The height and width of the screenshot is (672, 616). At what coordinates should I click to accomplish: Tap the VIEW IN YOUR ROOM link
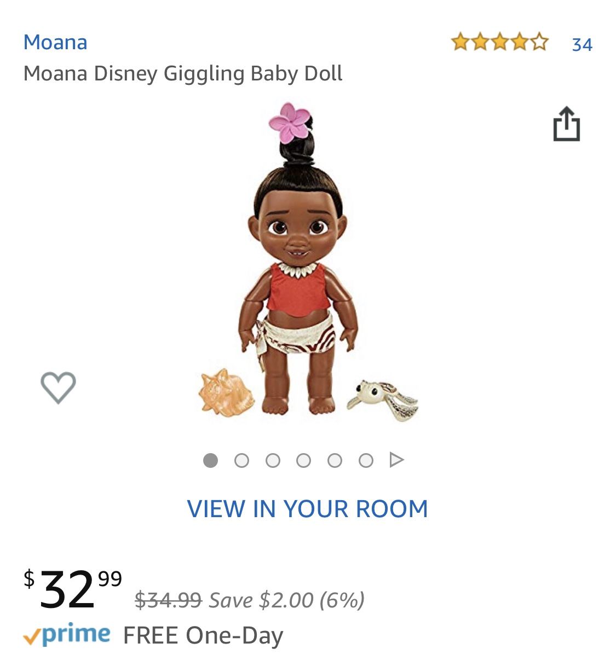307,509
